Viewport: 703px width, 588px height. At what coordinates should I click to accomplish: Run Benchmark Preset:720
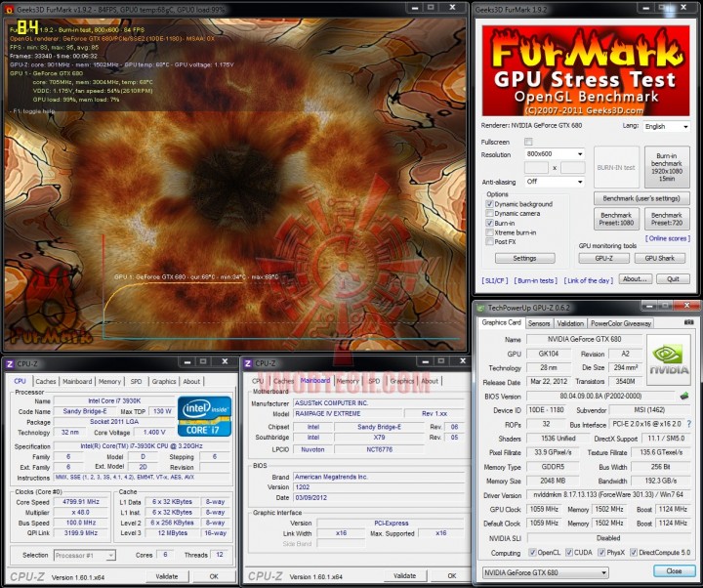click(x=667, y=219)
